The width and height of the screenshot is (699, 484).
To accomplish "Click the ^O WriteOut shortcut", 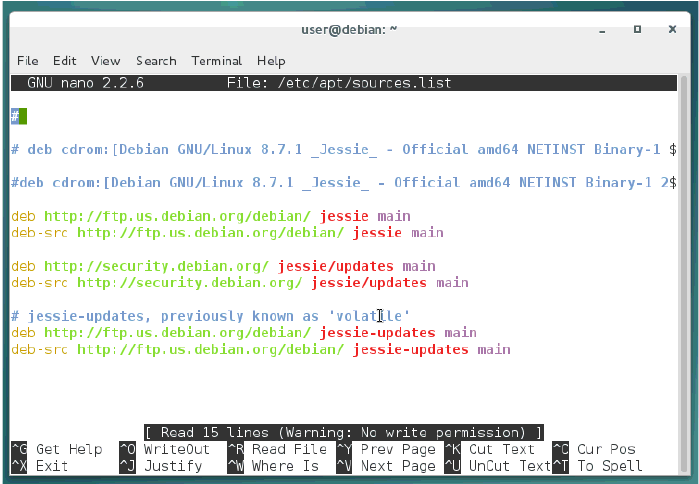I will tap(164, 449).
